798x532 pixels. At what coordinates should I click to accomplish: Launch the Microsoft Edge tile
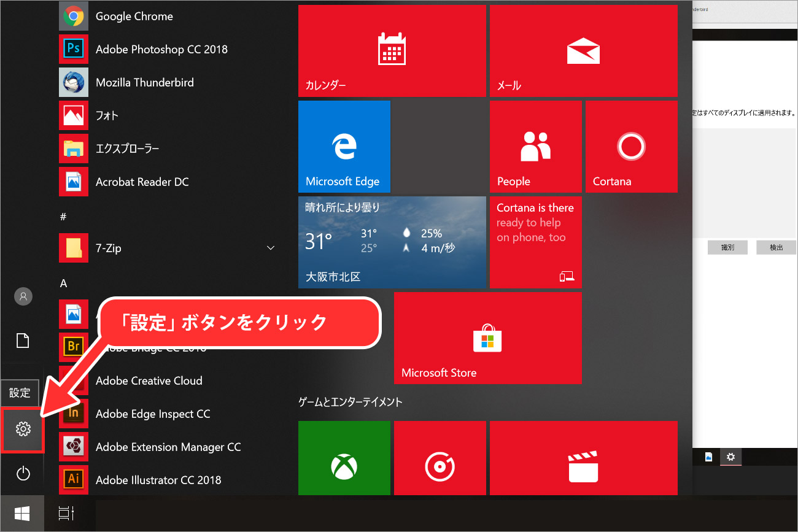(344, 147)
